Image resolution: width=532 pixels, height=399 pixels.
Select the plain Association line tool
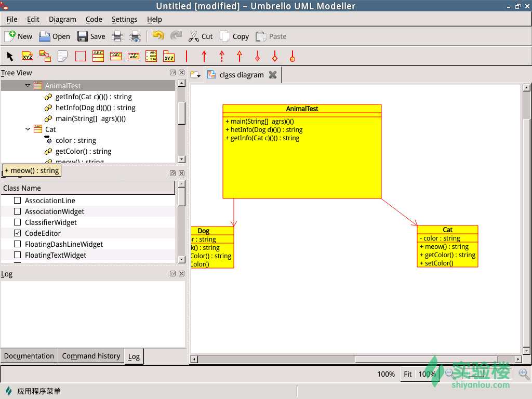[x=187, y=56]
